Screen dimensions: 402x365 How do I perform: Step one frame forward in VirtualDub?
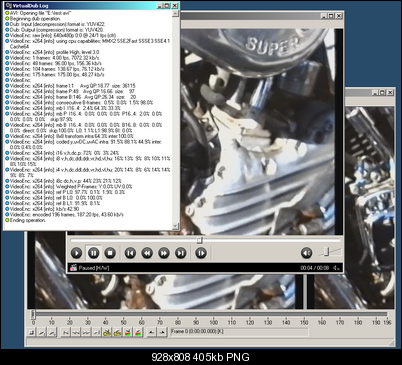pos(86,332)
